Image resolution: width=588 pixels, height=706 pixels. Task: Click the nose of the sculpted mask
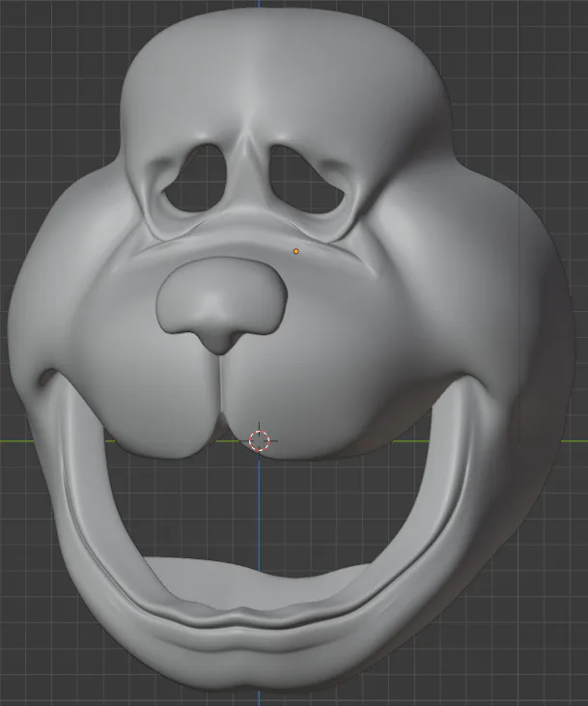(221, 305)
